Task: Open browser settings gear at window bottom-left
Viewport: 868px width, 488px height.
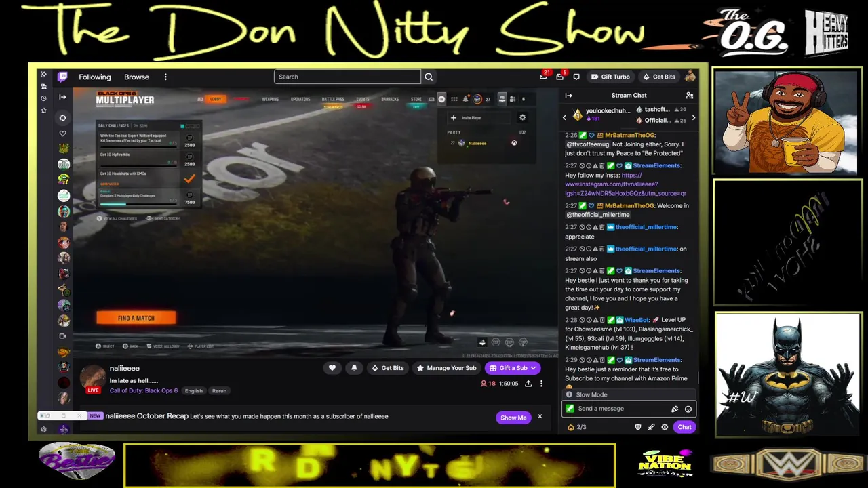Action: click(43, 429)
